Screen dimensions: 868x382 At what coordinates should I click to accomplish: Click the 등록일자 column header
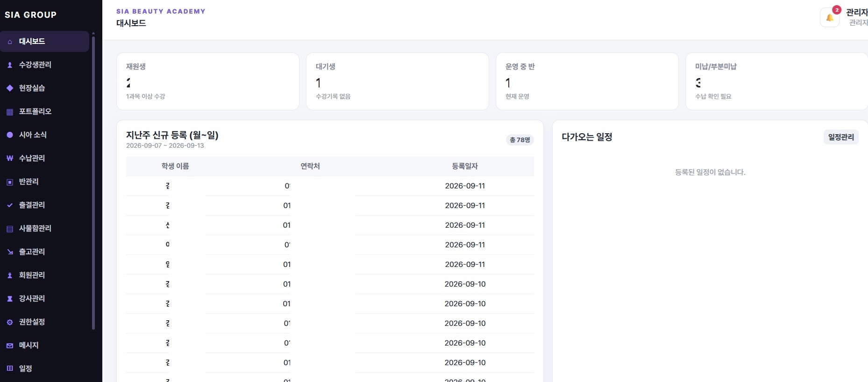point(465,166)
